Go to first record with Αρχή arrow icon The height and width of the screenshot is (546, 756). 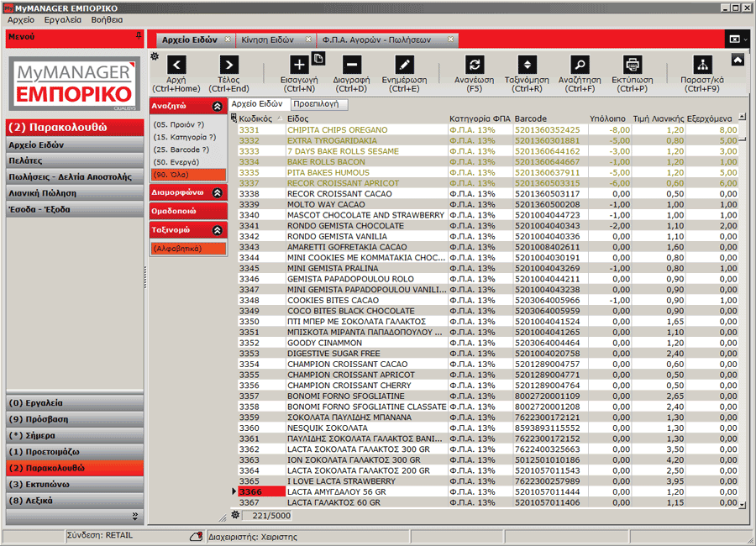[x=176, y=65]
